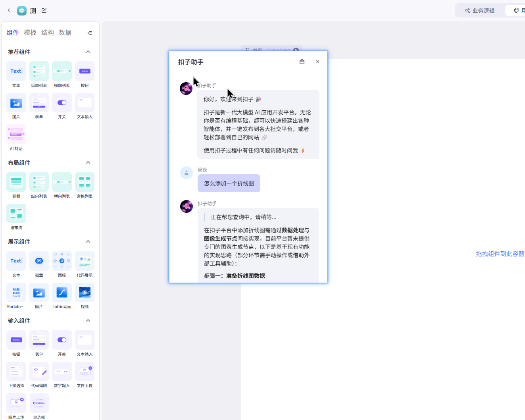Select the Markdown component
Viewport: 525px width, 420px height.
pos(16,296)
